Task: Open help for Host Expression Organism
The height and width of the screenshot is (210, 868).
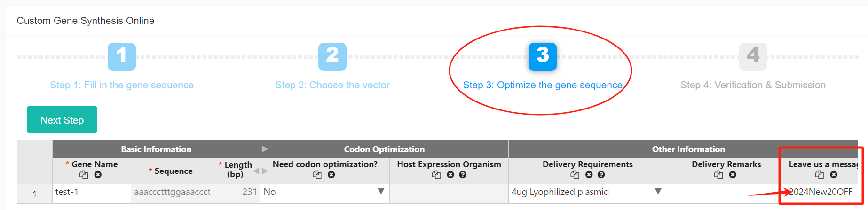Action: 463,175
